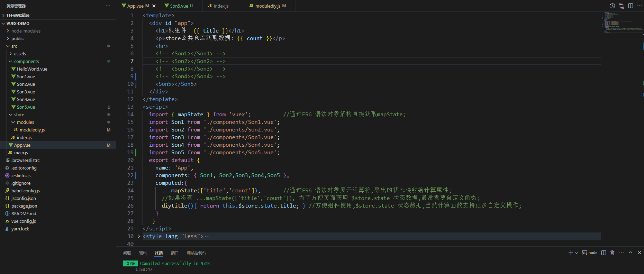Image resolution: width=644 pixels, height=274 pixels.
Task: Open changes compare icon in editor toolbar
Action: (x=622, y=6)
